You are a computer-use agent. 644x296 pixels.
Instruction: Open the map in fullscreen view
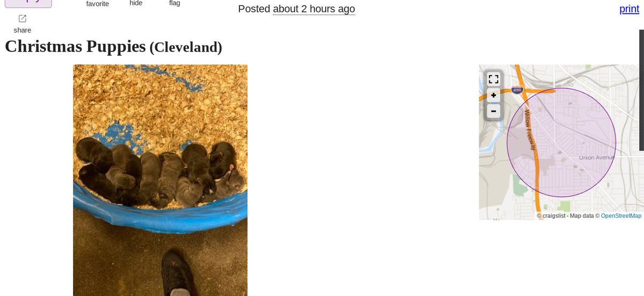tap(493, 79)
